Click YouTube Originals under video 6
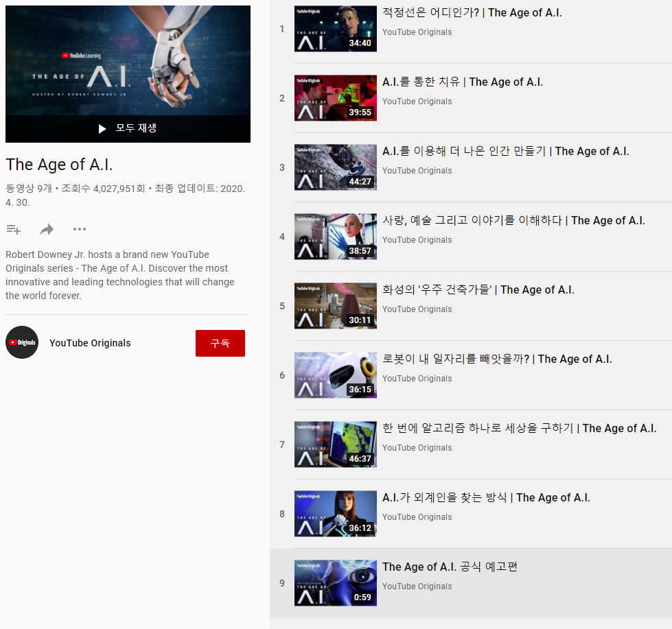 coord(417,379)
